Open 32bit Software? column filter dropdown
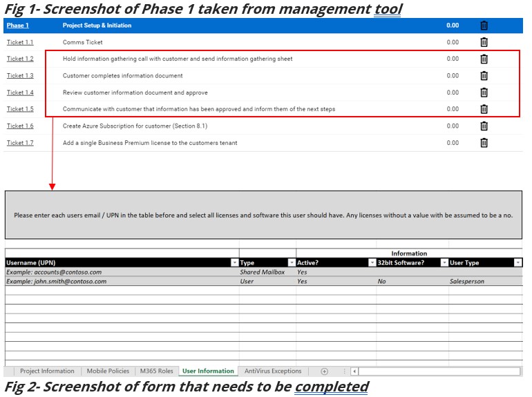 tap(444, 263)
